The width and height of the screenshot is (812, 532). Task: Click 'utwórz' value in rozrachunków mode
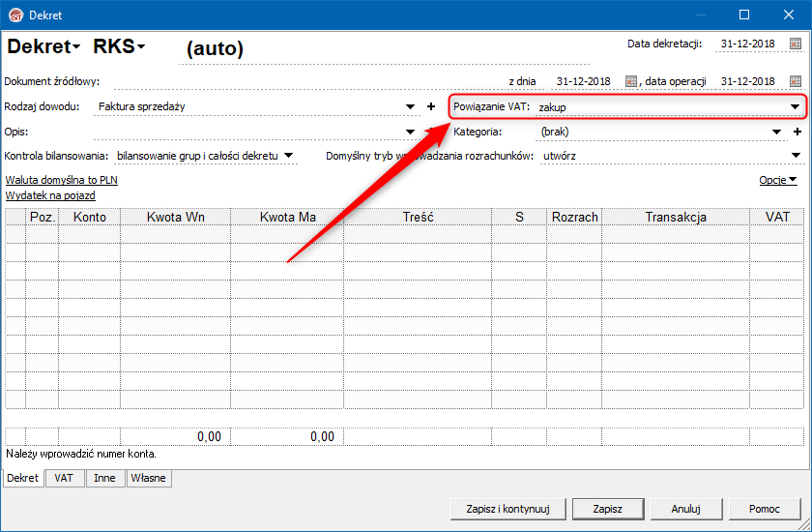pos(560,156)
